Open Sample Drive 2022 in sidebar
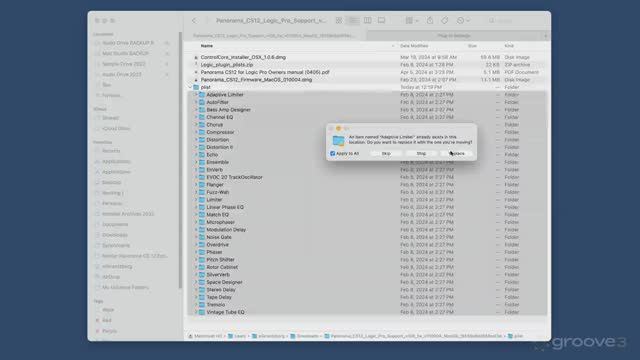The width and height of the screenshot is (640, 360). coord(124,64)
